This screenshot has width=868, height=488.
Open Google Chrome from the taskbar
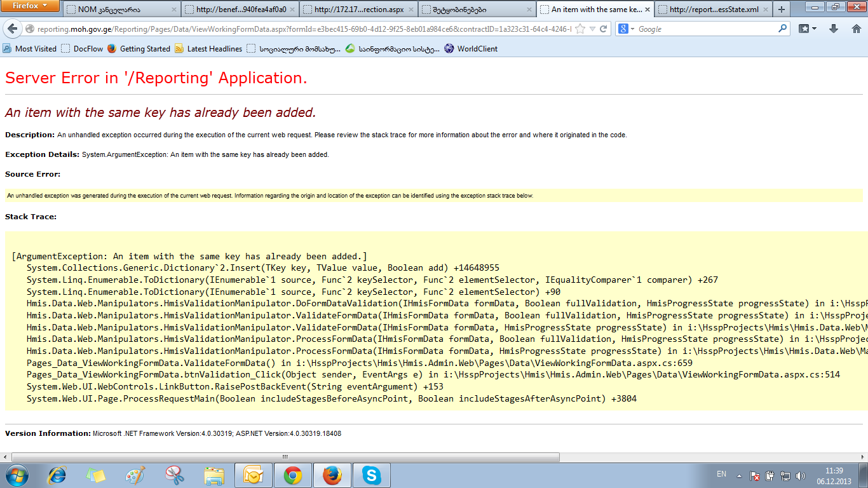click(x=292, y=475)
